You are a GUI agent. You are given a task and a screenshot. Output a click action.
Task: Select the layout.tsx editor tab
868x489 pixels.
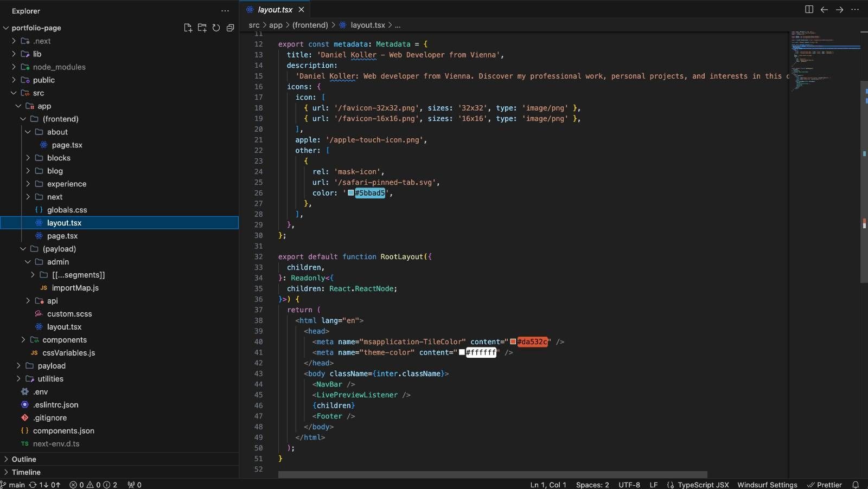point(275,10)
